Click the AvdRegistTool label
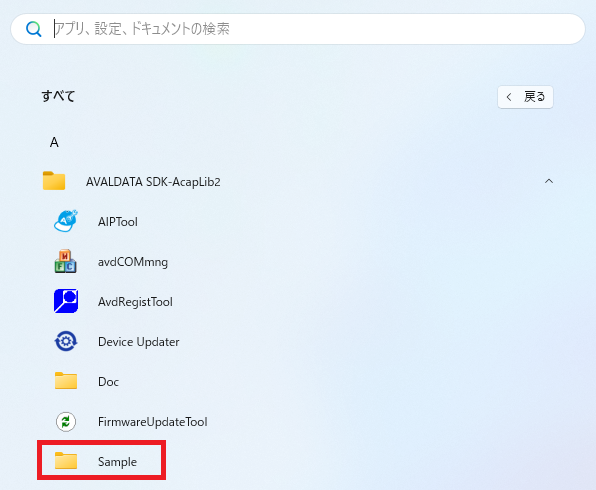The image size is (596, 490). pyautogui.click(x=135, y=302)
